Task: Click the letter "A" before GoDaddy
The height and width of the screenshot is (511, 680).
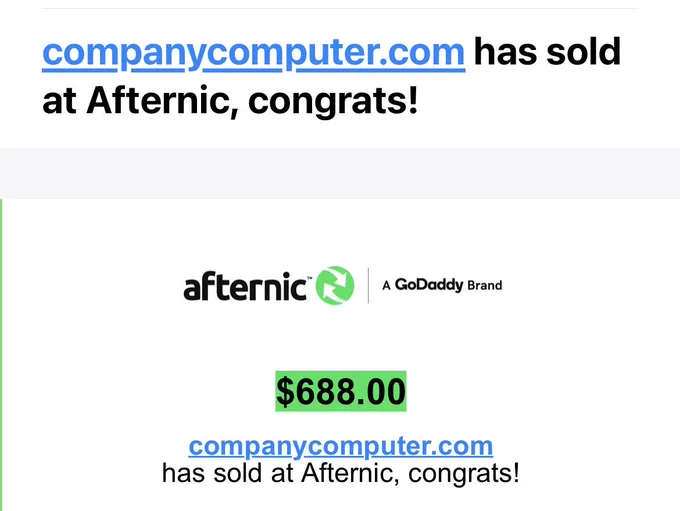Action: point(386,285)
